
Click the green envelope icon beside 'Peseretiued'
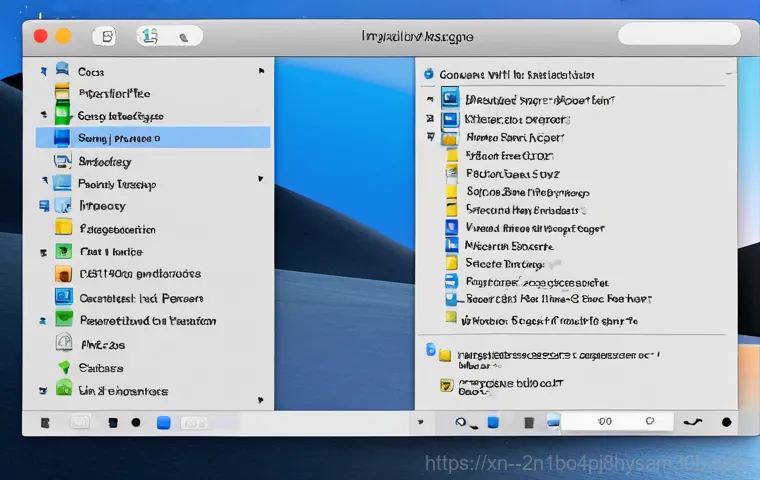64,319
